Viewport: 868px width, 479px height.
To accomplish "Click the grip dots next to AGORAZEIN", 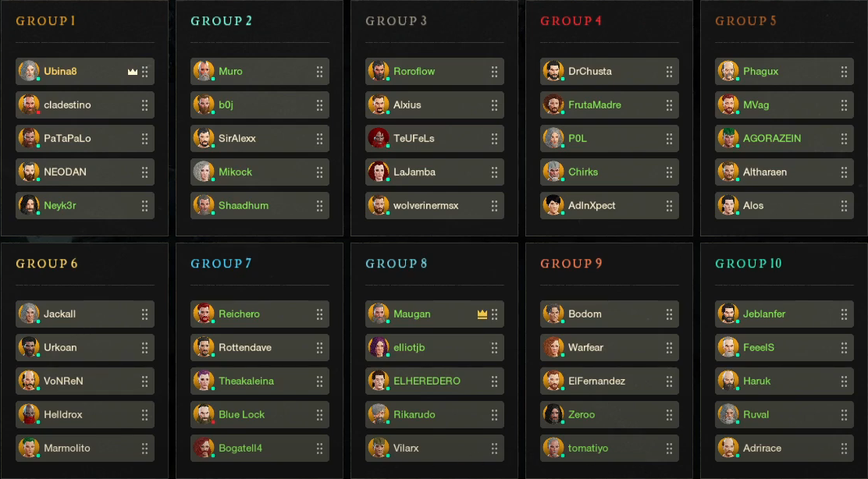I will [845, 139].
